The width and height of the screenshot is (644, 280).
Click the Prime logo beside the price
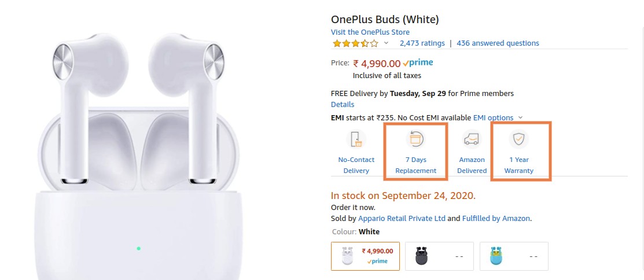(418, 62)
